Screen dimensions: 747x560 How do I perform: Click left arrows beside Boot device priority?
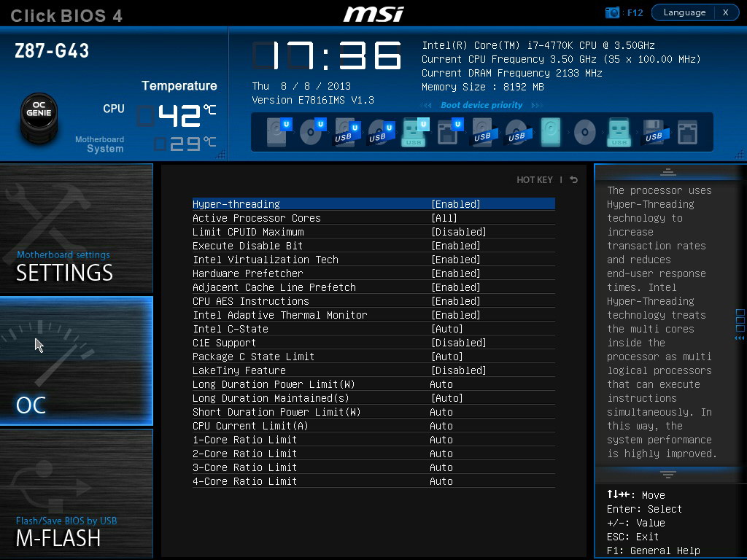click(426, 105)
